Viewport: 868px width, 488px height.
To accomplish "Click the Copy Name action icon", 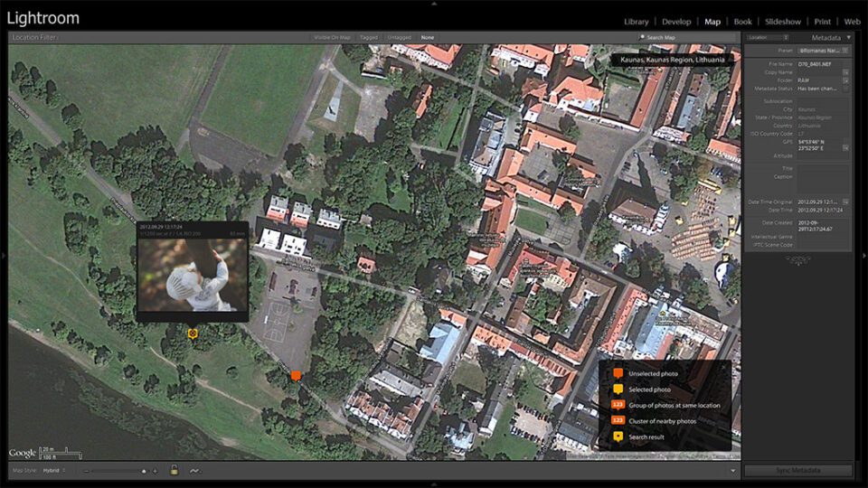I will (845, 72).
